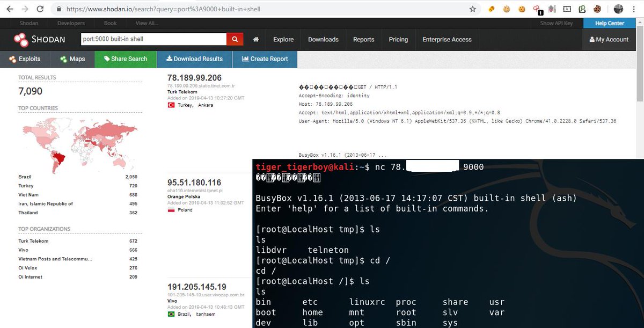Open the Downloads menu item
The height and width of the screenshot is (328, 644).
click(x=323, y=39)
